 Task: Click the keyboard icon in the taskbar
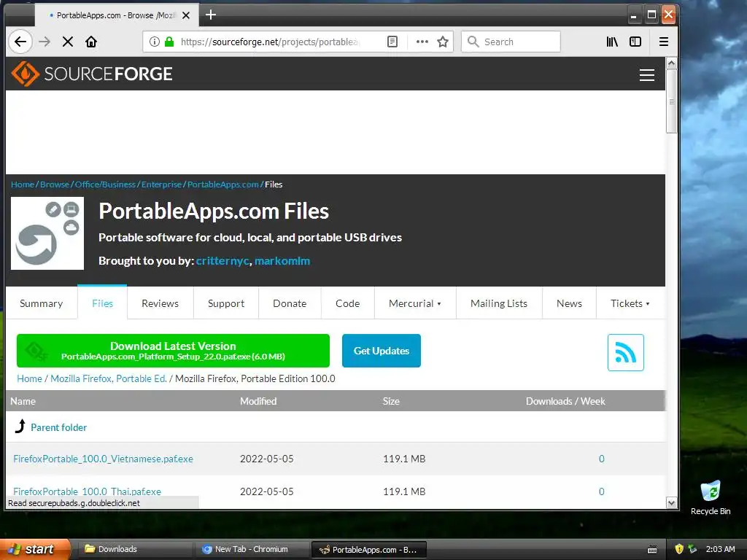pos(652,550)
